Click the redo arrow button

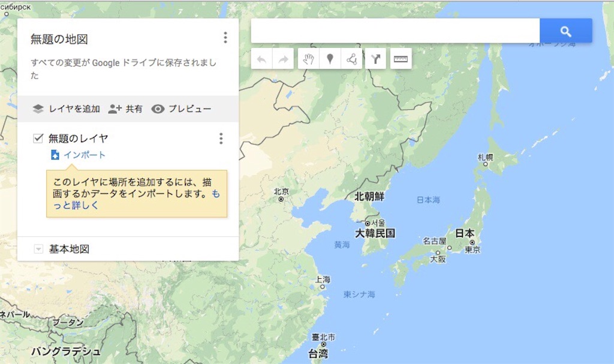283,59
